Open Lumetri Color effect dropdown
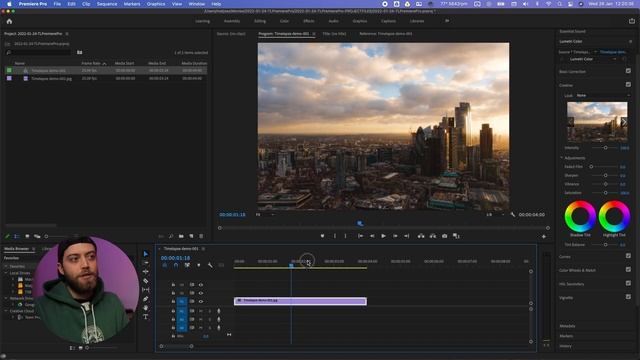This screenshot has width=640, height=360. [x=614, y=59]
